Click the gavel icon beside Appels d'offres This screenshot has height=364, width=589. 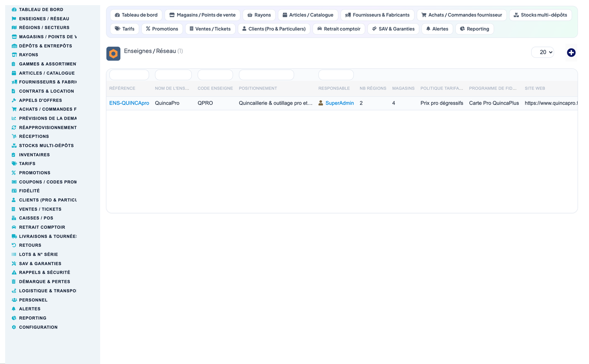(x=14, y=100)
